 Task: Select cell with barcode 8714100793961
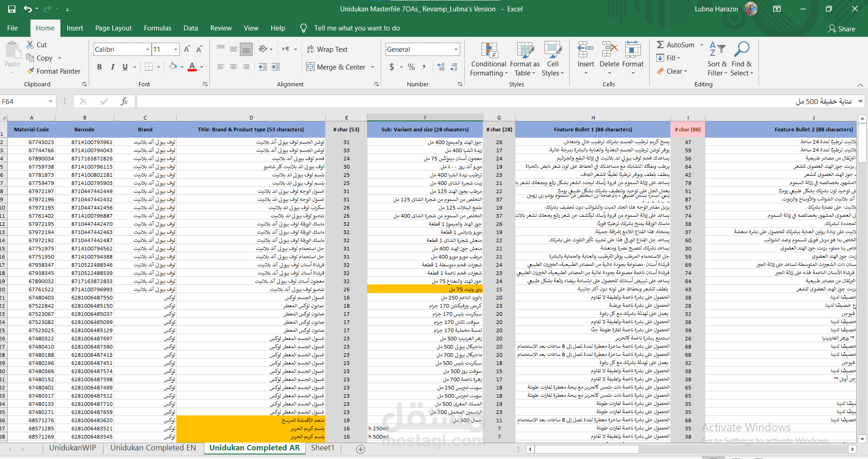pos(84,142)
